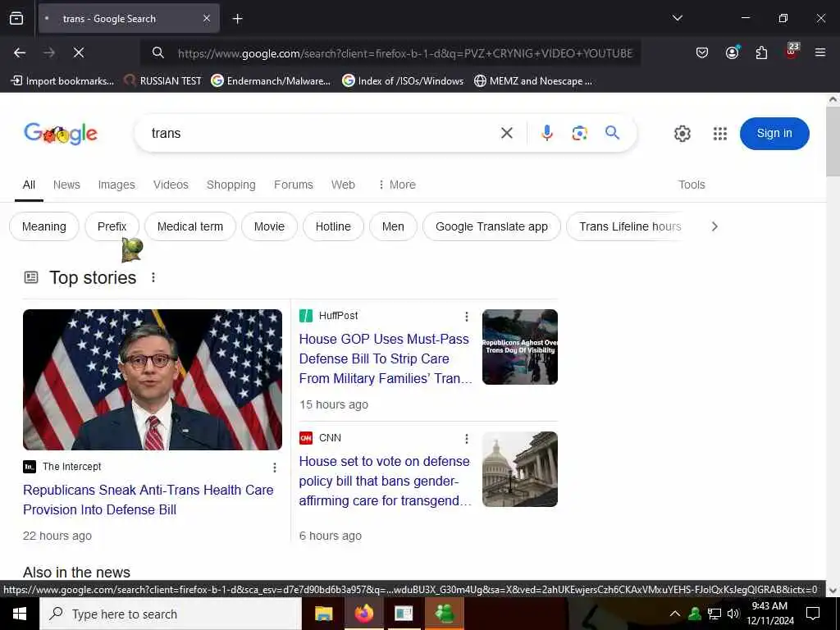Open options for The Intercept story

click(274, 468)
